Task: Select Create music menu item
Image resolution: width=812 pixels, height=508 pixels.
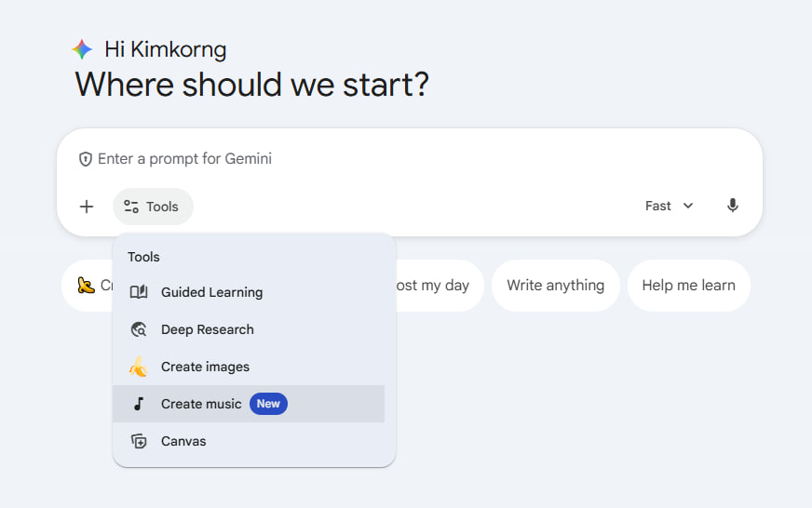Action: click(201, 404)
